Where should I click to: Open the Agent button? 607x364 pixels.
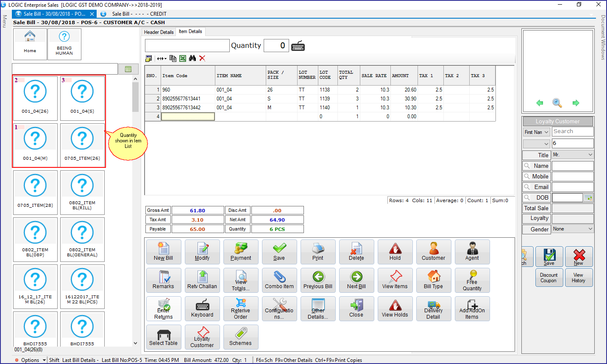click(472, 252)
